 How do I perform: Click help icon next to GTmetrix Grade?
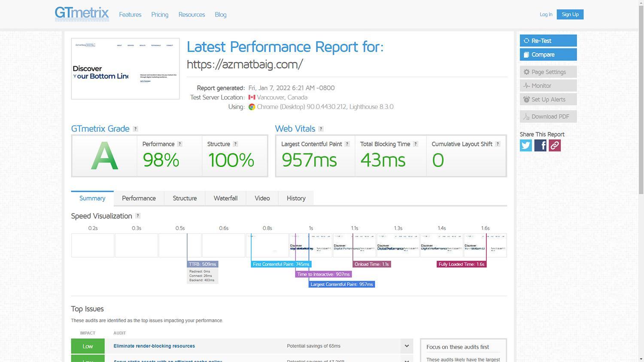tap(135, 129)
